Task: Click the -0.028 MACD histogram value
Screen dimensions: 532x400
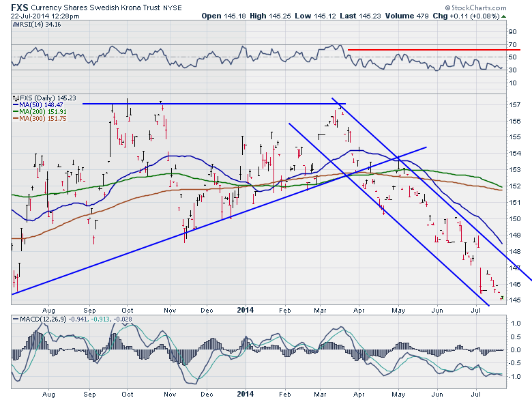Action: 122,319
